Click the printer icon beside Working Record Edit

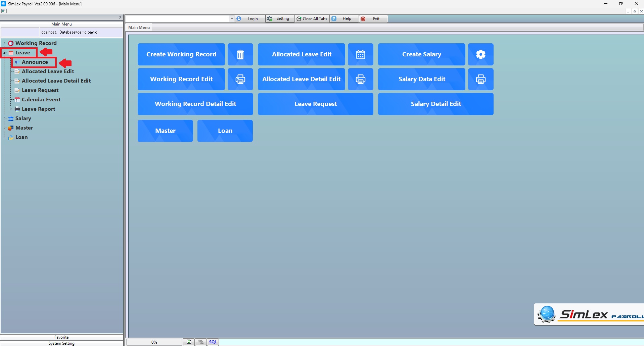coord(240,79)
